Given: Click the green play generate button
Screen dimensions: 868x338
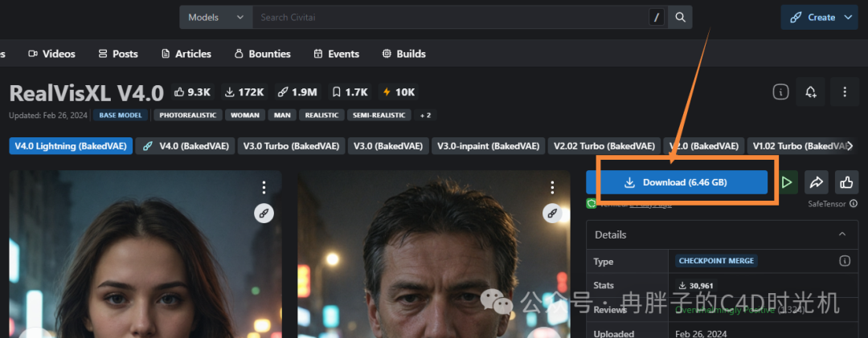Looking at the screenshot, I should pos(787,182).
